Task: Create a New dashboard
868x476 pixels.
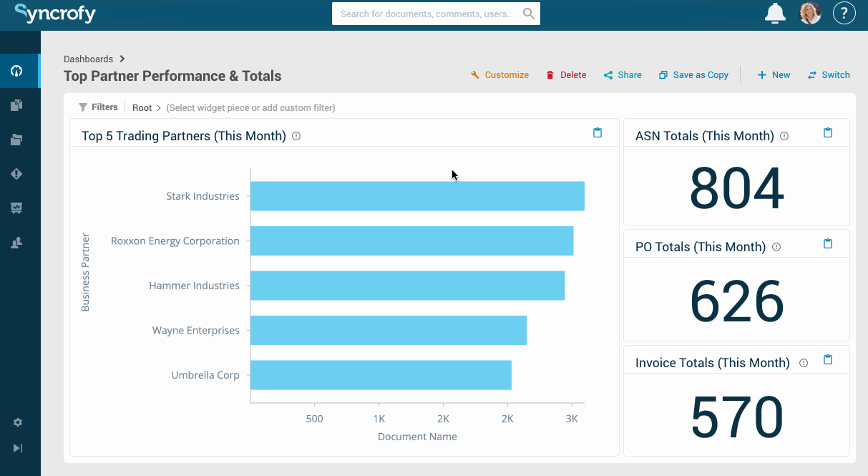Action: click(774, 75)
